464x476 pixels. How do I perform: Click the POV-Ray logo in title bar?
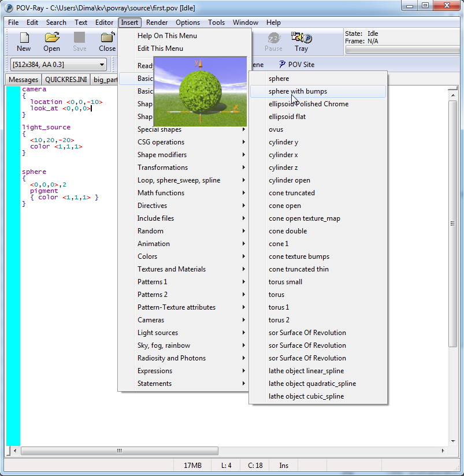click(x=9, y=8)
